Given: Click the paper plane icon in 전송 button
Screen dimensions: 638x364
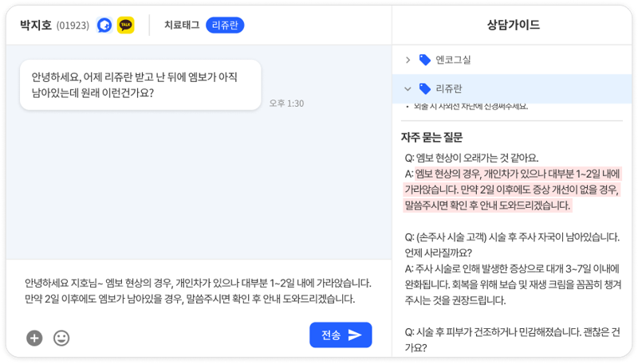Looking at the screenshot, I should pyautogui.click(x=355, y=335).
